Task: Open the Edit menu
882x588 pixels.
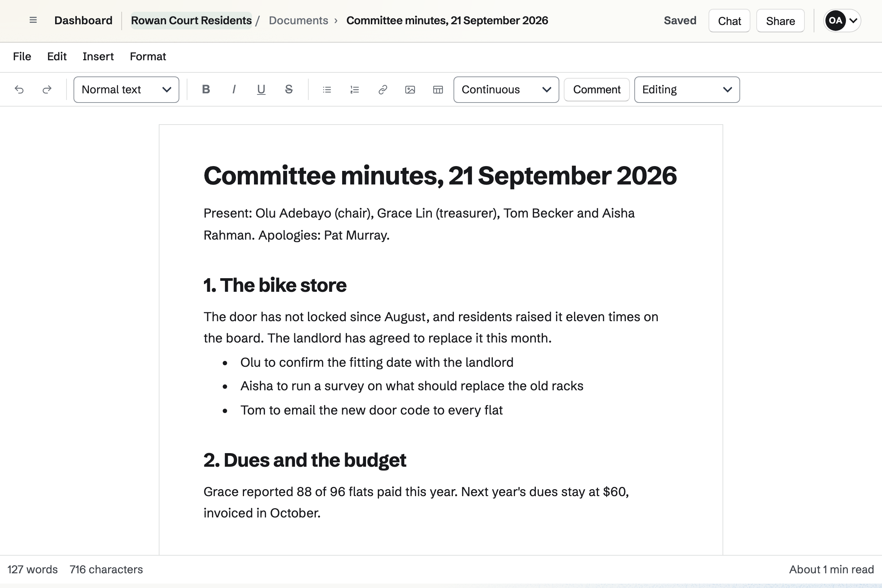Action: tap(57, 57)
